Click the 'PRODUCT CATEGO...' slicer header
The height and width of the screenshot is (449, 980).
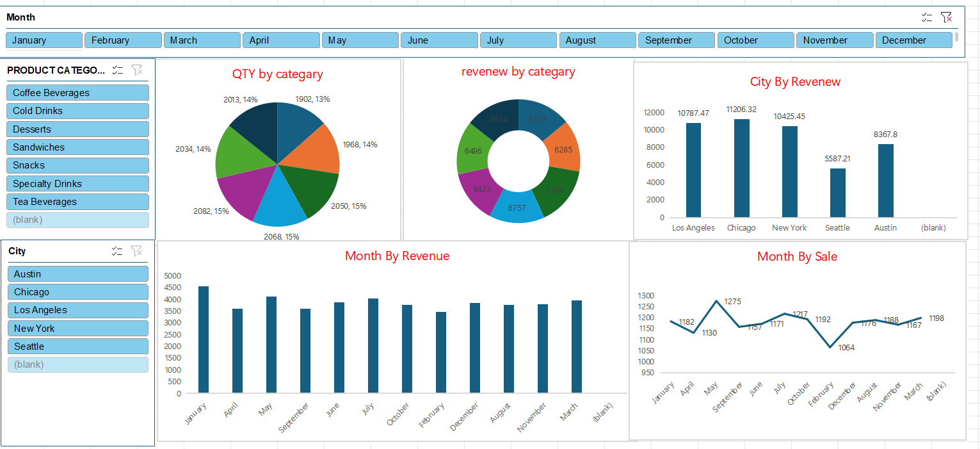(56, 70)
